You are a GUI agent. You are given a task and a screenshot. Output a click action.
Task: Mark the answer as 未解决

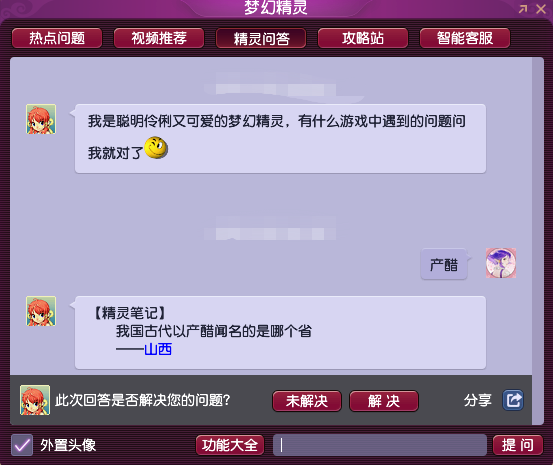click(x=307, y=401)
